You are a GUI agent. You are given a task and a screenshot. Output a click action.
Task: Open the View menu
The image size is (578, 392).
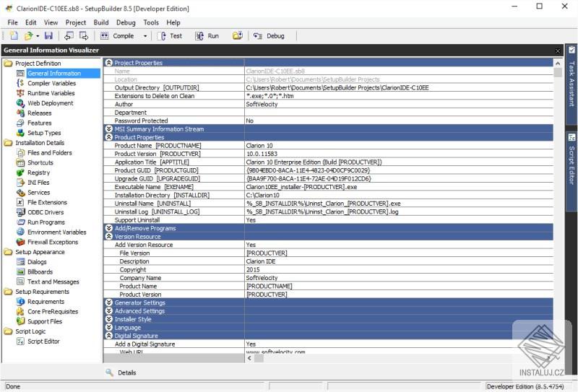click(51, 22)
